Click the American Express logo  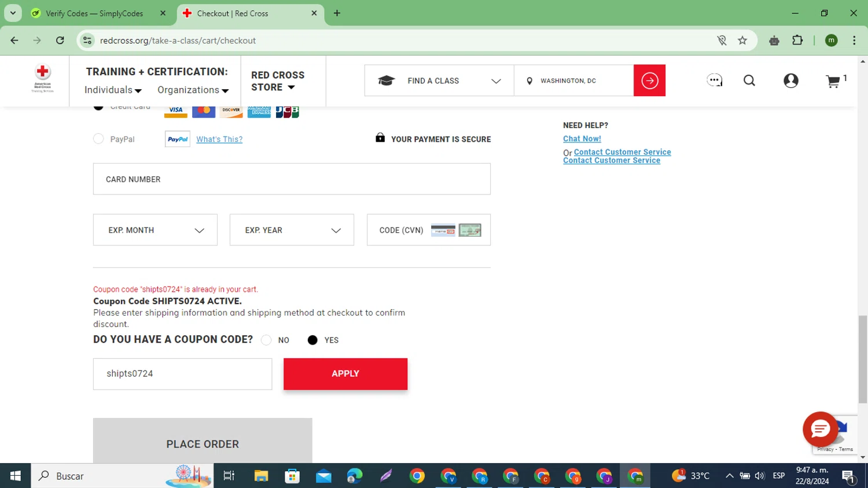(259, 111)
